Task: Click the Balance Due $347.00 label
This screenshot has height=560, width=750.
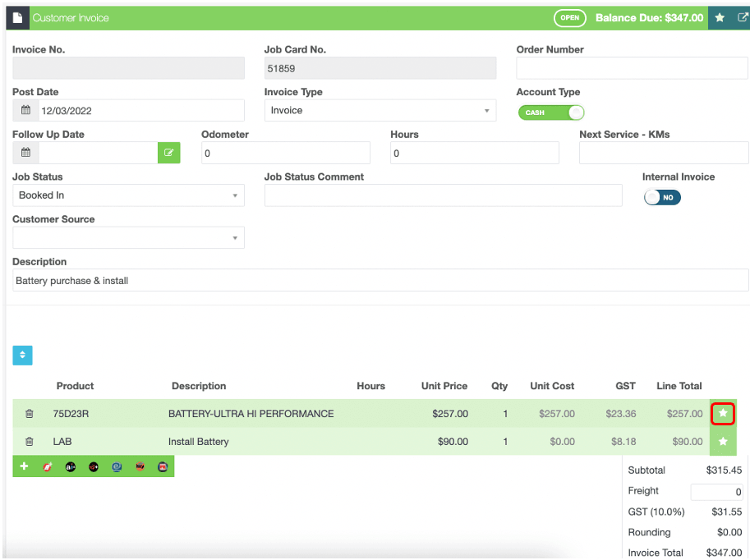Action: tap(649, 18)
